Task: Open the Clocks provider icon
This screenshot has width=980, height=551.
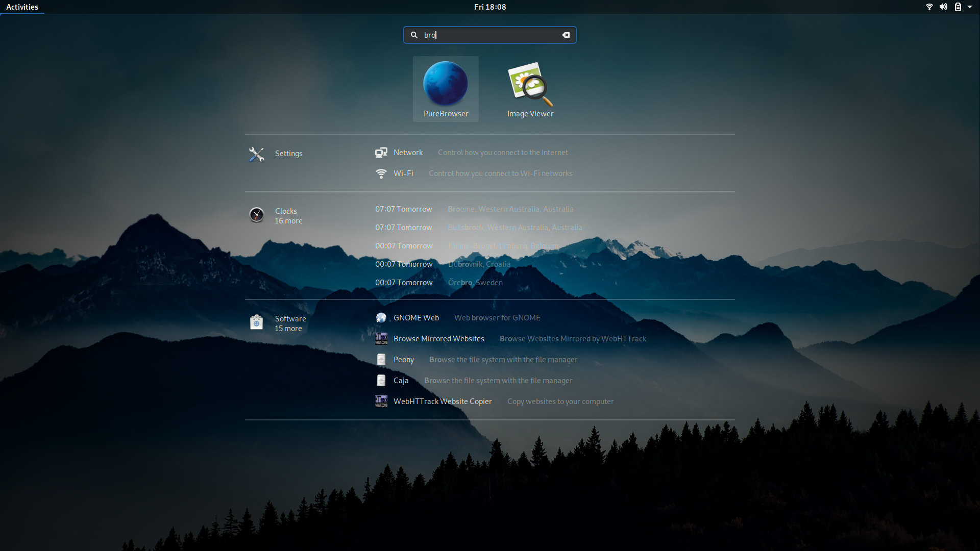Action: [256, 215]
